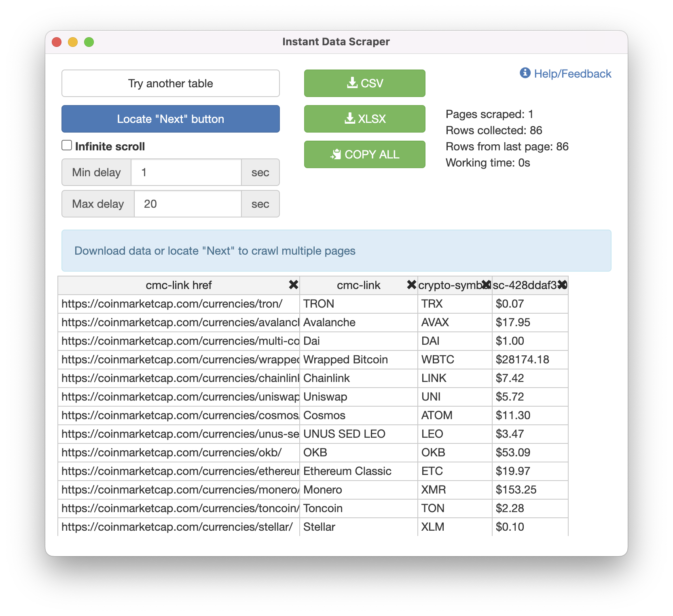Select the LINK symbol cell
Viewport: 673px width, 616px height.
(x=455, y=378)
